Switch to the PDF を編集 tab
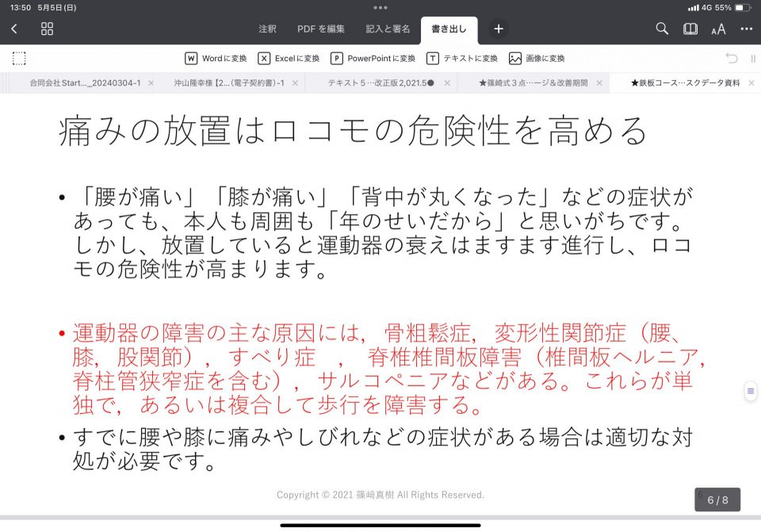761x532 pixels. click(x=321, y=29)
